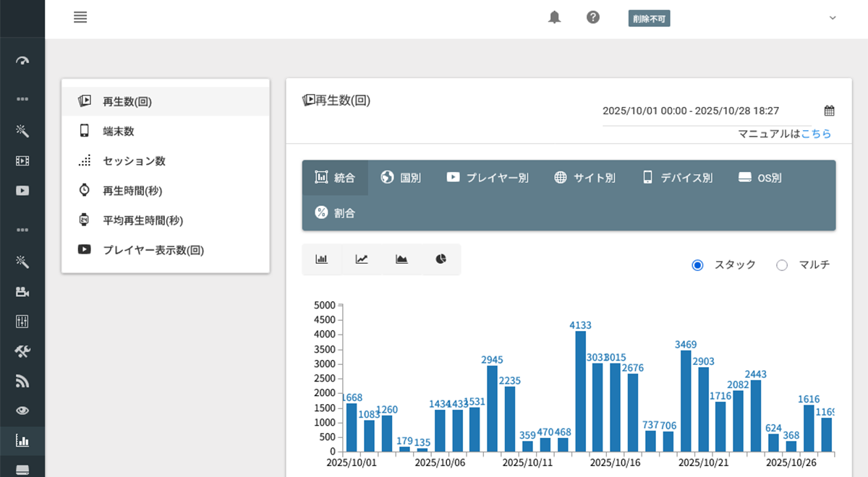Switch to the 国別 tab
868x477 pixels.
[x=401, y=178]
